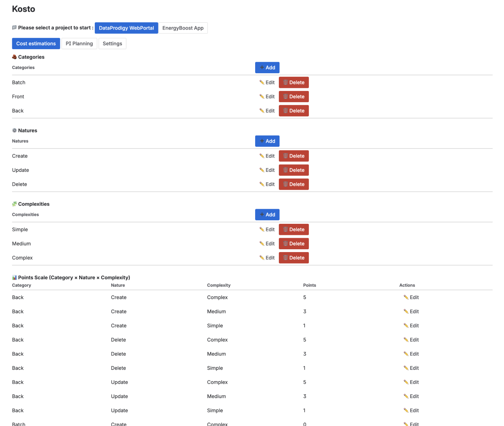
Task: Click the chart icon beside Points Scale heading
Action: point(14,277)
